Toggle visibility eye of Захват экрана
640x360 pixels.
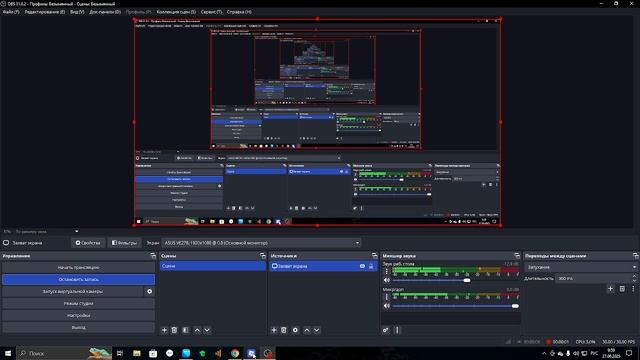[362, 266]
